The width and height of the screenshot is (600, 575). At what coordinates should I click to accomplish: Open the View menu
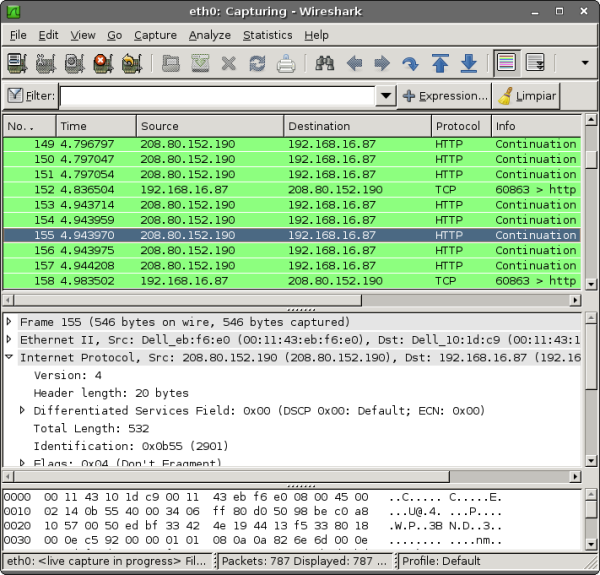[83, 35]
